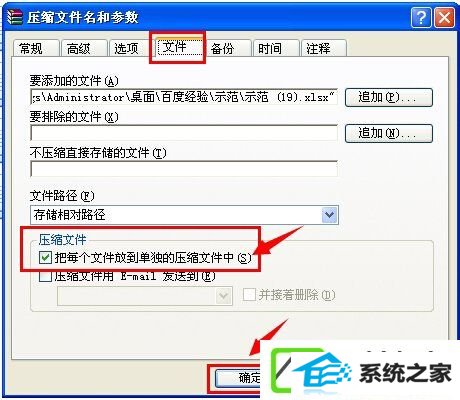Click 追加(P) button for files to add
The width and height of the screenshot is (460, 400).
tap(389, 97)
